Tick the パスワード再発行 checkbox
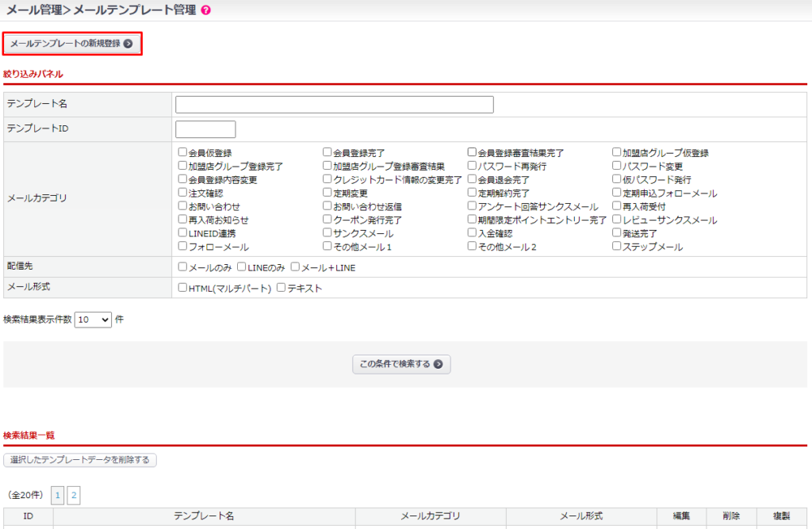 click(472, 166)
